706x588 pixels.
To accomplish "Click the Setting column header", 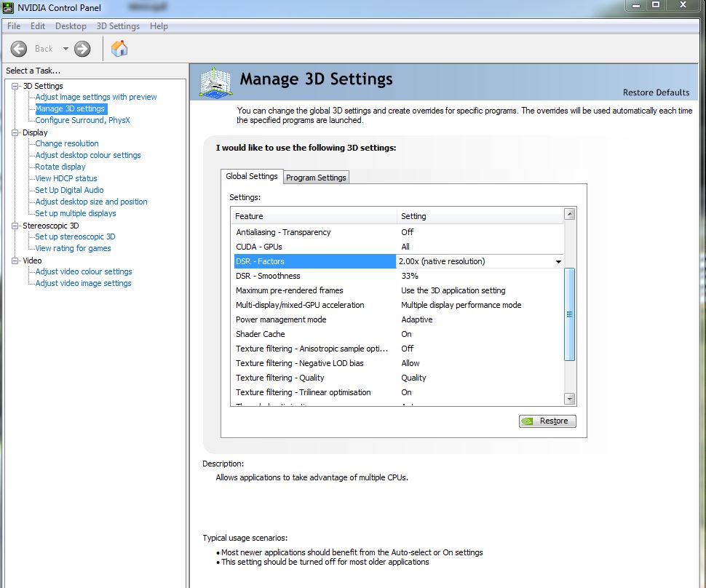I will point(480,216).
